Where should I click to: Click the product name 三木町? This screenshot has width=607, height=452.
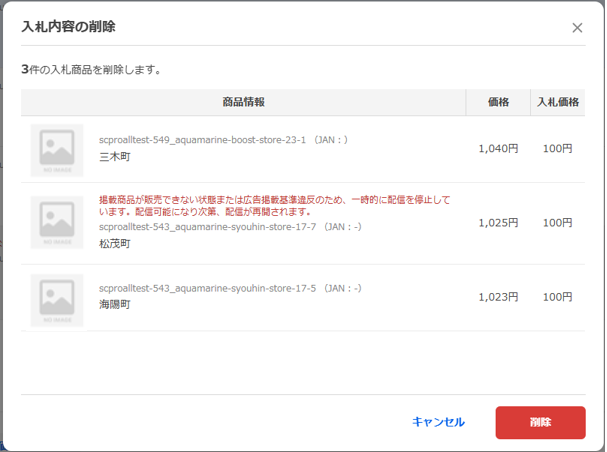114,157
